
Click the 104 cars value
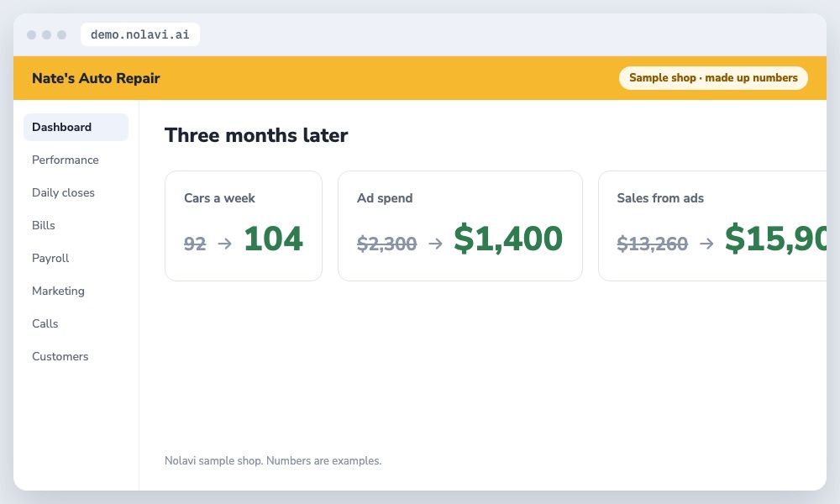pos(274,239)
